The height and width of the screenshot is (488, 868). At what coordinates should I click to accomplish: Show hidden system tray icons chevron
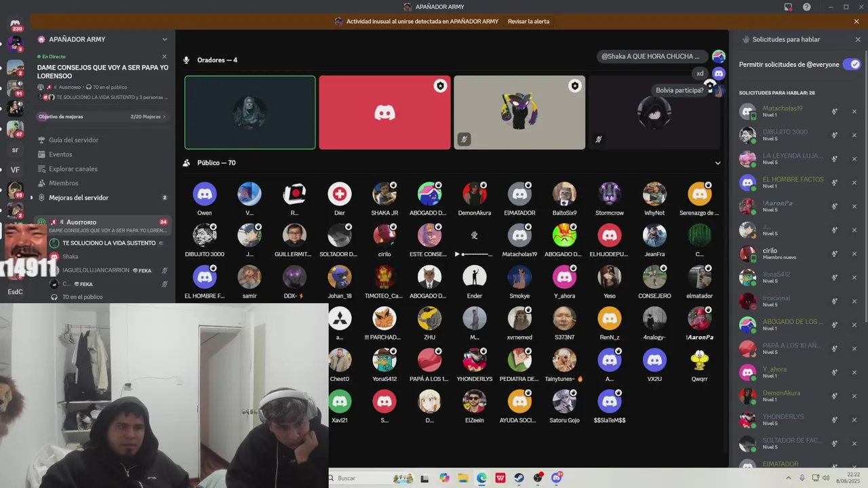(x=789, y=478)
